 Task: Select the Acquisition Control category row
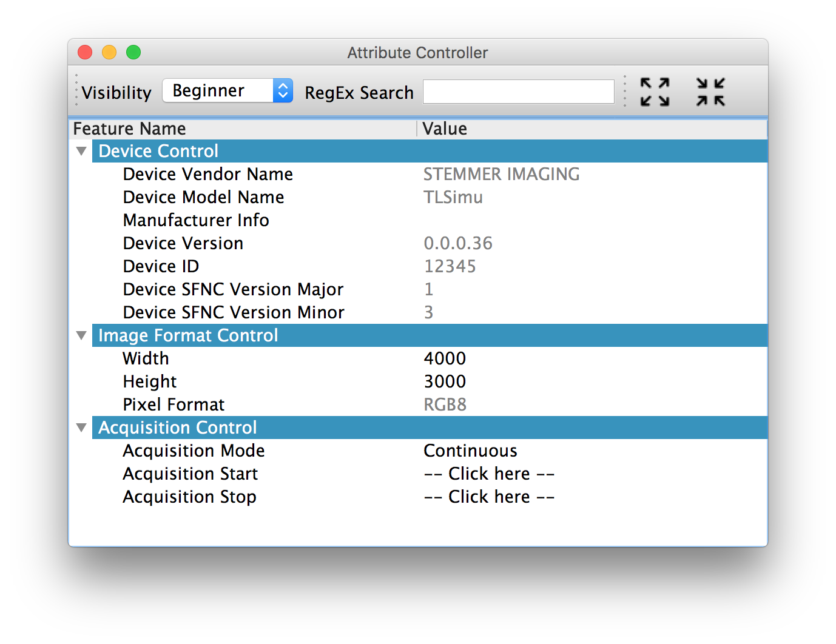click(x=430, y=428)
